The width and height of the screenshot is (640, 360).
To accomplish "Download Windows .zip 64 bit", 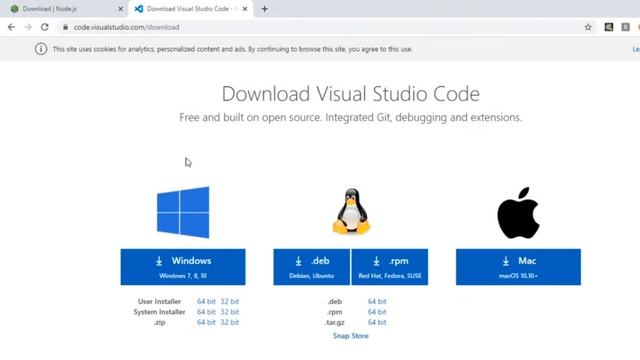I will pos(206,322).
